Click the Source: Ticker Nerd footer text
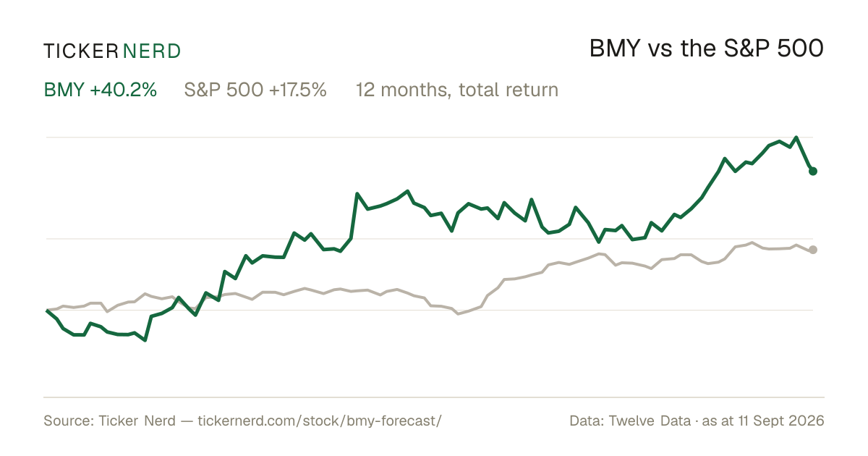This screenshot has width=868, height=456. point(109,421)
